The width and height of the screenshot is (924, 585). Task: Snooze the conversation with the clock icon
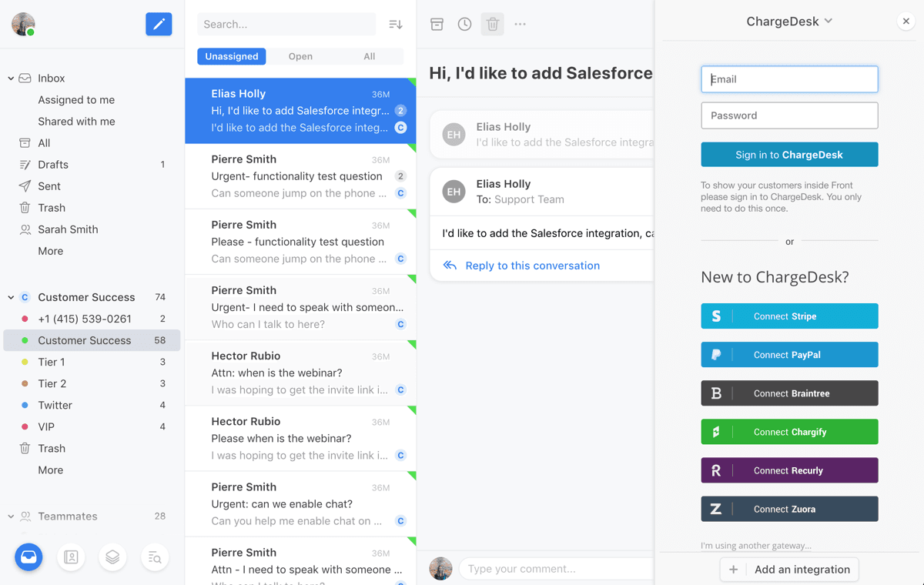point(464,24)
